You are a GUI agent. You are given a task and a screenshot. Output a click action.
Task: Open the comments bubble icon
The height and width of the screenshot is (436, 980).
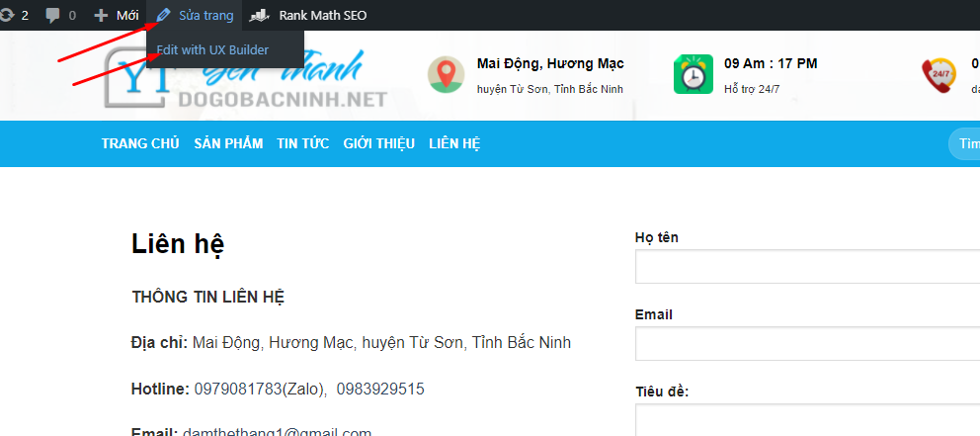53,16
